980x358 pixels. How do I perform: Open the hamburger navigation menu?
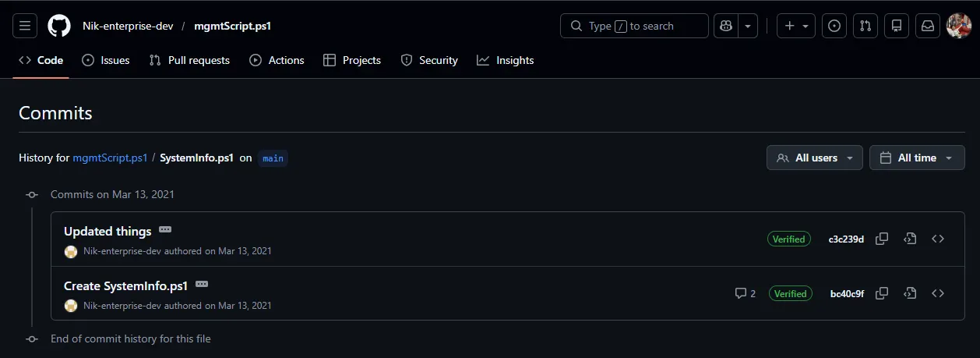pyautogui.click(x=25, y=26)
